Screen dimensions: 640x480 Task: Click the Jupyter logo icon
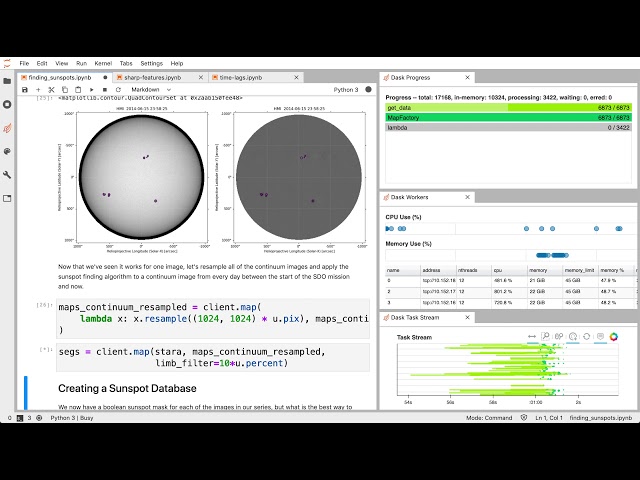(x=7, y=63)
